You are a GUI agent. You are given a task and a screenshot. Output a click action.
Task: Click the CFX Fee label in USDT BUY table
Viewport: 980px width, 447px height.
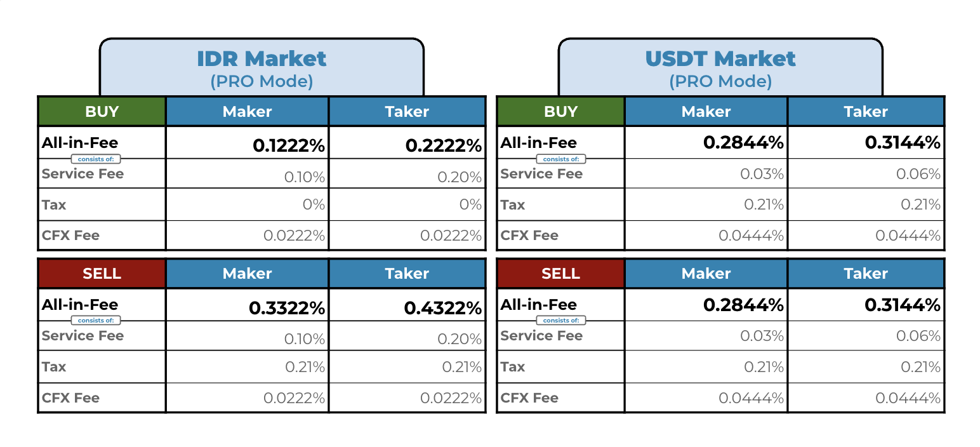point(529,236)
